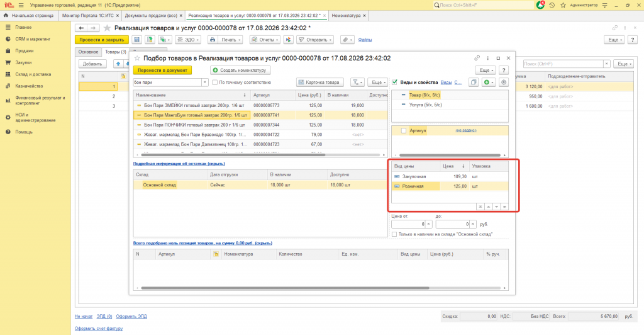Enable 'Только в наличии на складе' checkbox
Image resolution: width=644 pixels, height=335 pixels.
tap(394, 234)
